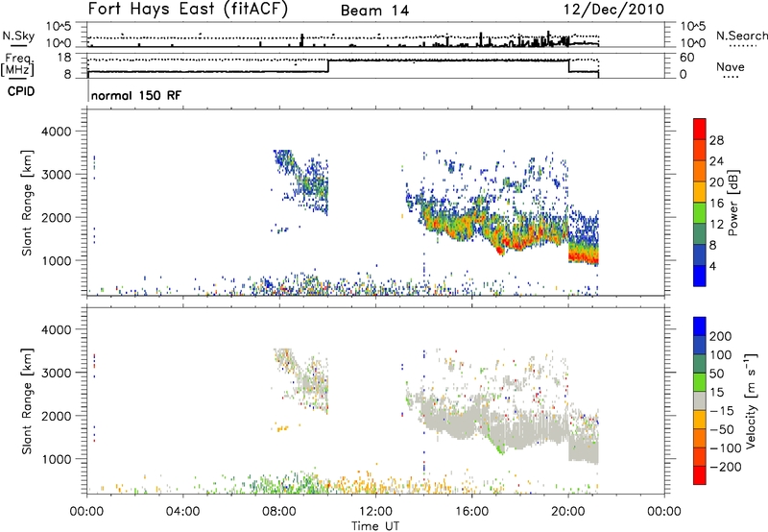Image resolution: width=768 pixels, height=532 pixels.
Task: Click the '4000' tick on power panel axis
Action: coord(57,132)
